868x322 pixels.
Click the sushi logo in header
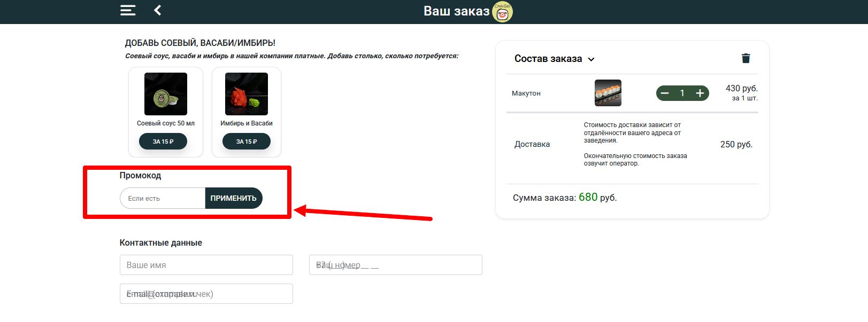tap(502, 12)
